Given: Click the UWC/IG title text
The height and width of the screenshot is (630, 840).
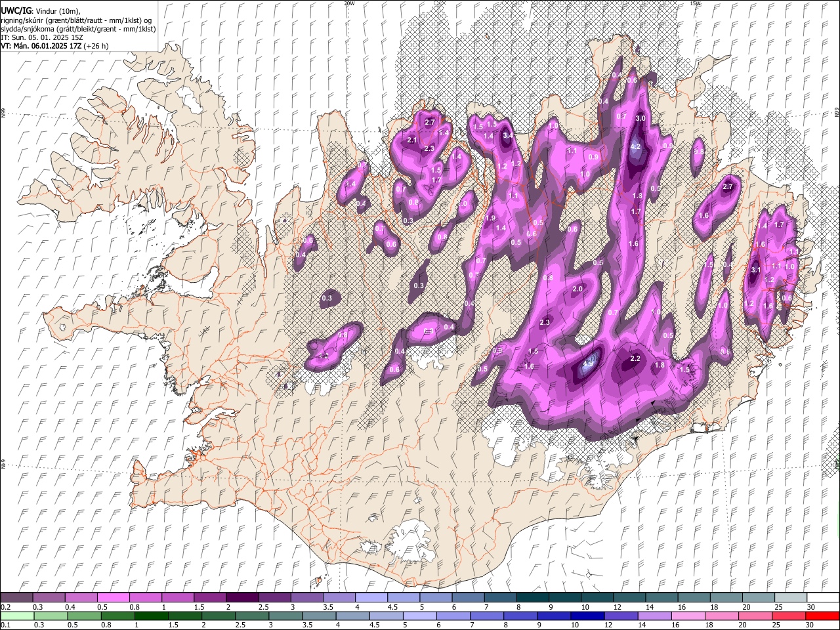Looking at the screenshot, I should coord(15,11).
